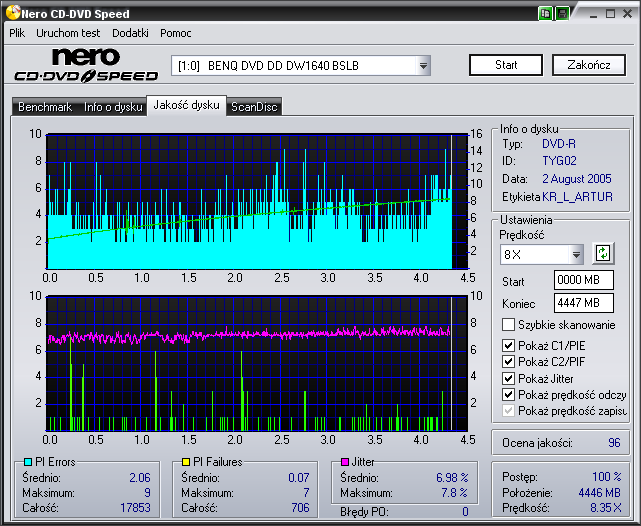Click the PI Errors total 17853
Image resolution: width=641 pixels, height=526 pixels.
pyautogui.click(x=135, y=508)
